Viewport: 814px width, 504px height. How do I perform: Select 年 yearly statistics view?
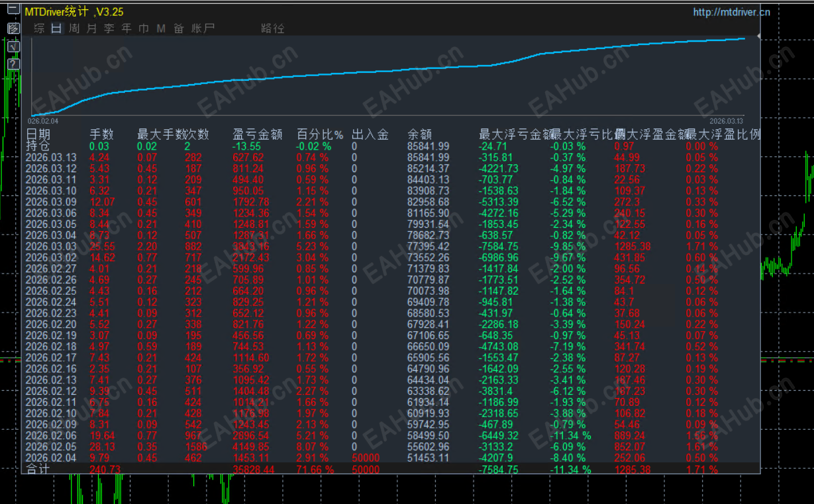[127, 28]
